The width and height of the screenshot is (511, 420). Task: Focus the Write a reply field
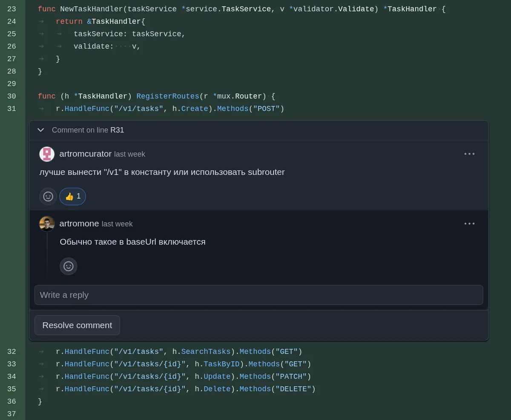pos(258,295)
